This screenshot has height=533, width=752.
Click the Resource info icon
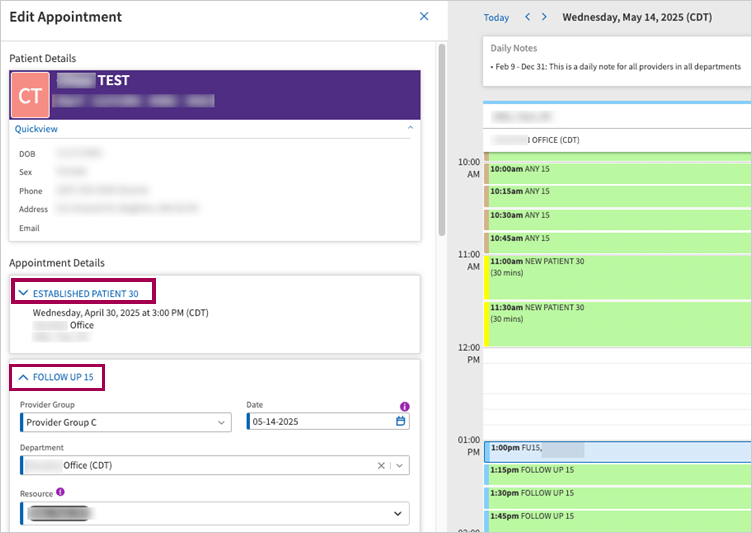(x=61, y=492)
